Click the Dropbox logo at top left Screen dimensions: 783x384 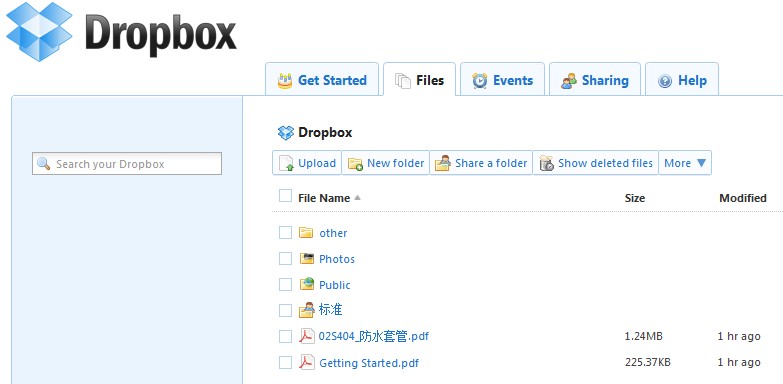(121, 32)
